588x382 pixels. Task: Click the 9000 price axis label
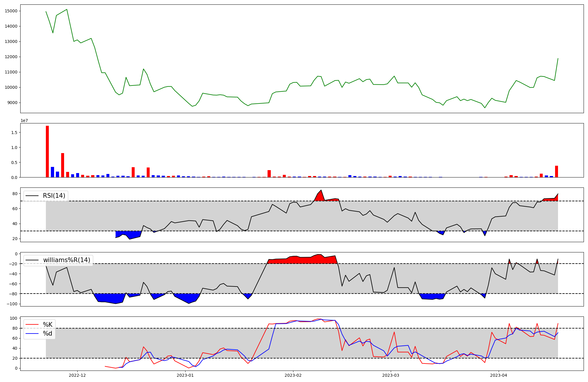12,103
